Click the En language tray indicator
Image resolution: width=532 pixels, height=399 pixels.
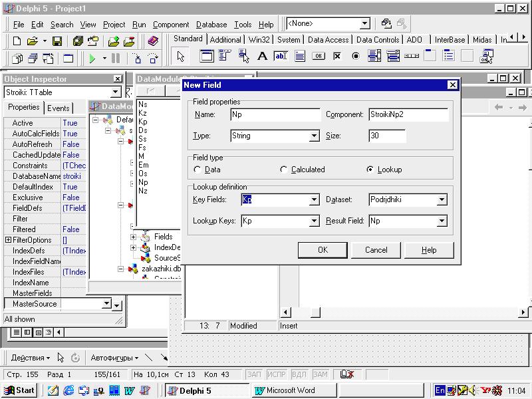(x=440, y=390)
